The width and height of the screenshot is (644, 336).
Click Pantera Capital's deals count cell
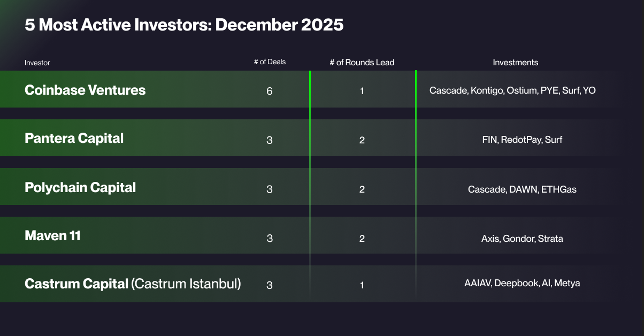point(270,140)
